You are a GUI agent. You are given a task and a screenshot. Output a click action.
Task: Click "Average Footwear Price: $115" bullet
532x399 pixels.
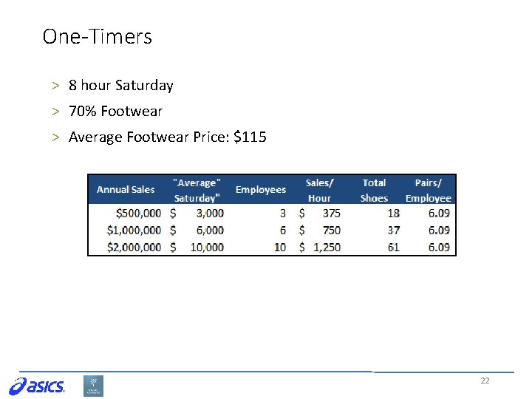click(167, 137)
